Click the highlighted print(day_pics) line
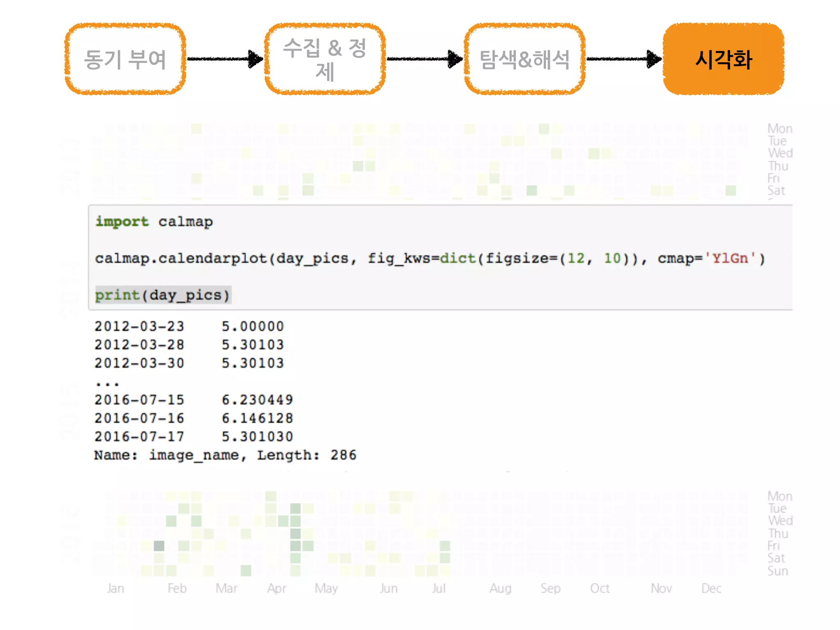The width and height of the screenshot is (840, 630). click(x=163, y=295)
